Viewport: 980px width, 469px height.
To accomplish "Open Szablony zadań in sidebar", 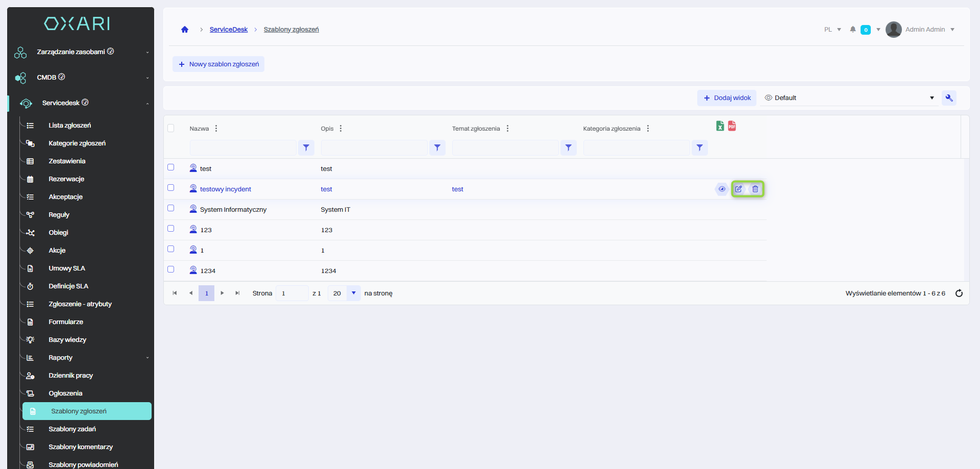I will click(x=72, y=429).
